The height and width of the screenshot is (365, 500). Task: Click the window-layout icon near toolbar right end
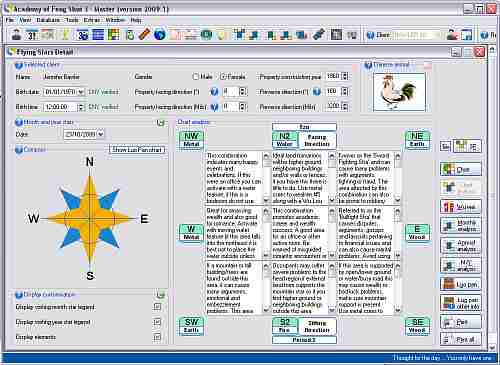(x=467, y=35)
